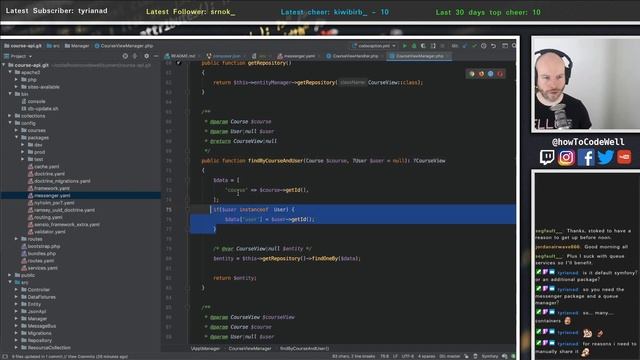Open the Project panel settings gear

147,56
